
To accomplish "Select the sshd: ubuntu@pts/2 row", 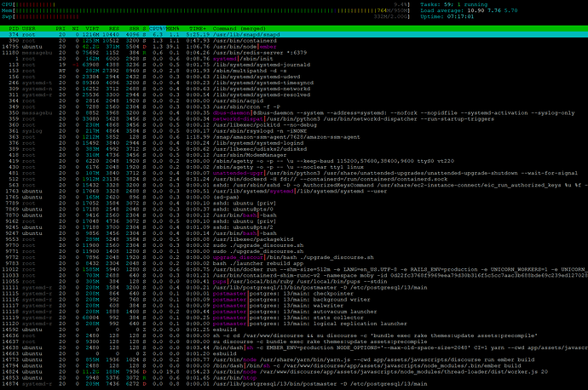I will point(294,227).
